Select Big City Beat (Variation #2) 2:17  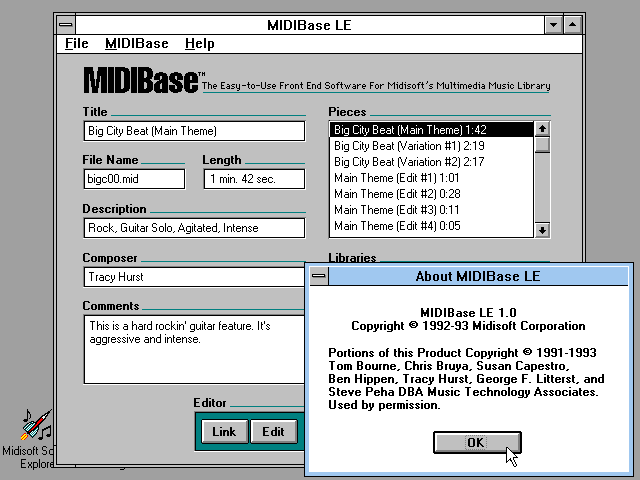click(x=431, y=162)
